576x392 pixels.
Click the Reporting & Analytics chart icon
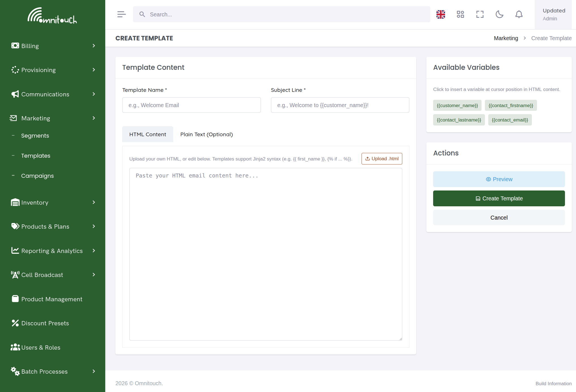pos(15,250)
